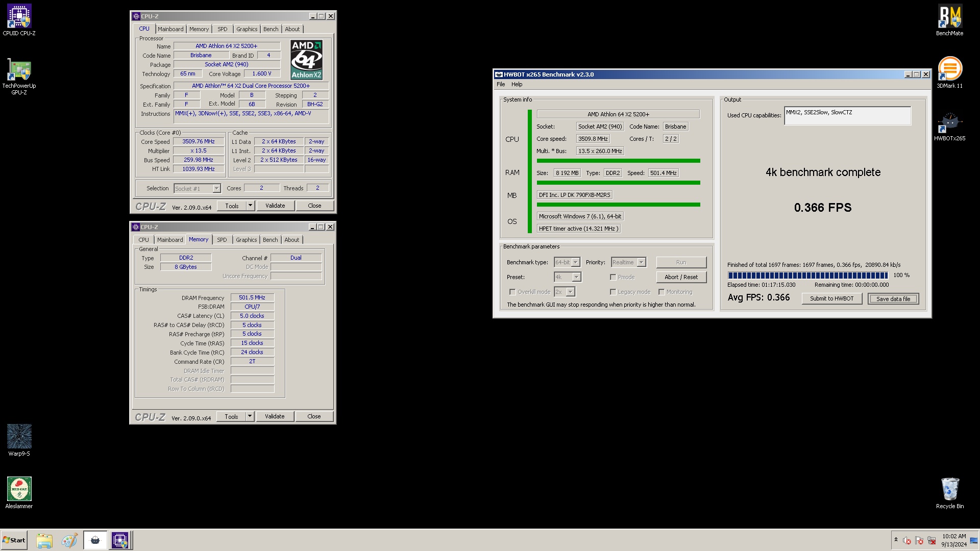
Task: Click the top CPU-Z window title icon
Action: (136, 16)
